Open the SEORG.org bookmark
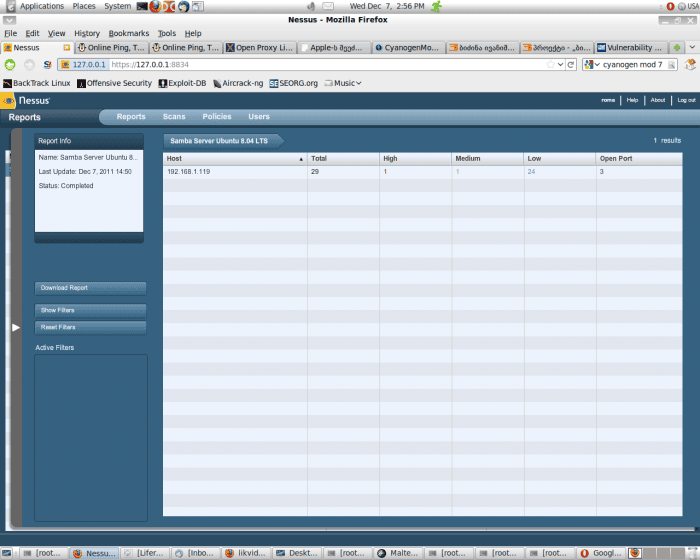The height and width of the screenshot is (560, 700). pyautogui.click(x=293, y=83)
